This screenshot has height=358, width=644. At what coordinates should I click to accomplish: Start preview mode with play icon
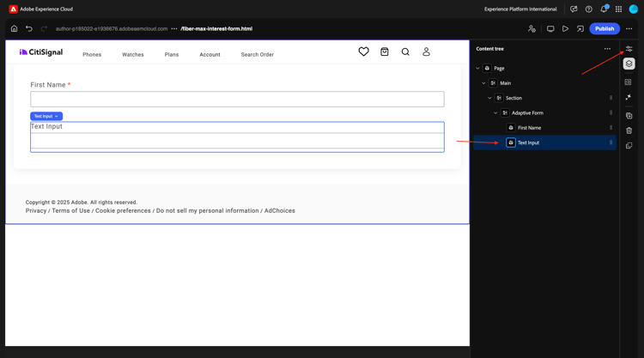(565, 28)
